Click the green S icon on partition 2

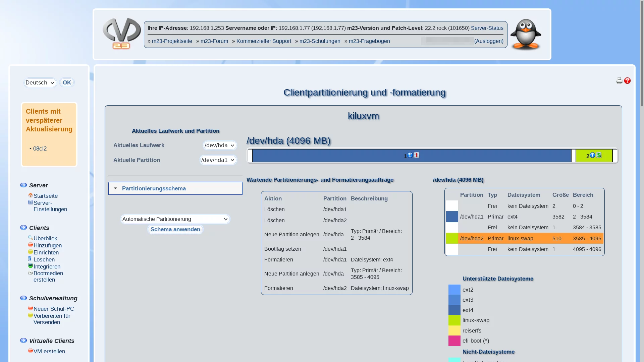[x=599, y=155]
